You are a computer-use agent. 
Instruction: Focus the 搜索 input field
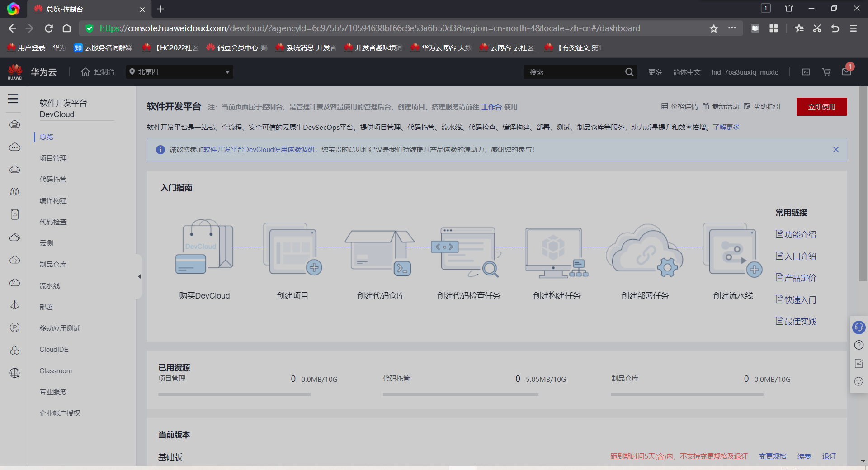[x=574, y=72]
